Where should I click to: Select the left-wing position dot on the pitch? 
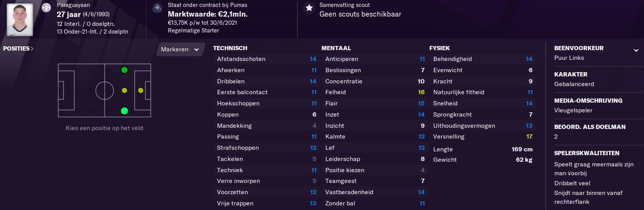(x=125, y=70)
